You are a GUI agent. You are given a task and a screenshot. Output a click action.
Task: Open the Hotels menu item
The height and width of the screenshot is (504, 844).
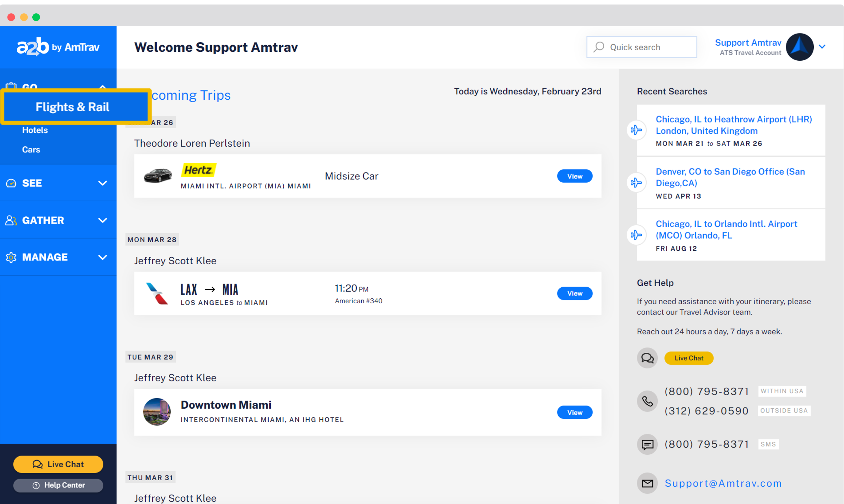pyautogui.click(x=35, y=130)
